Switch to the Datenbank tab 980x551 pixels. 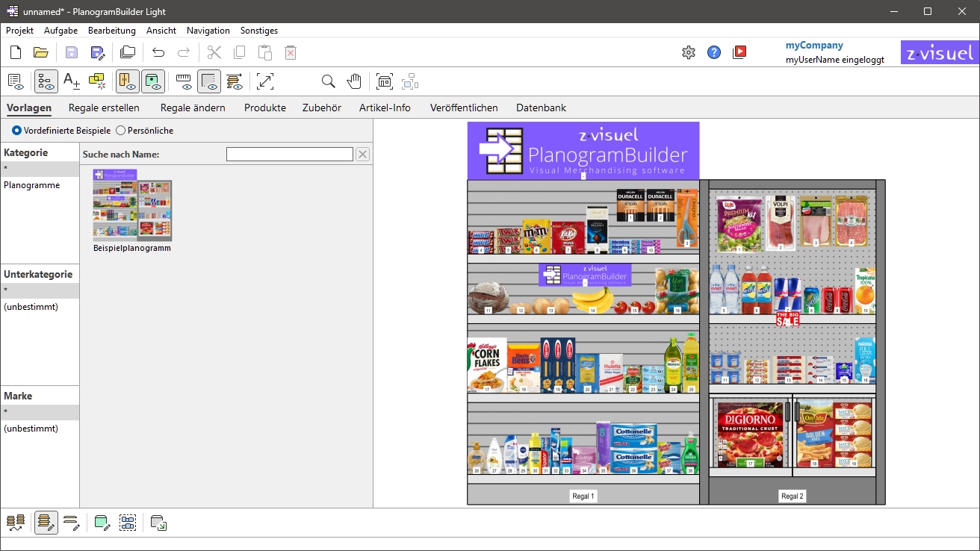(x=542, y=108)
